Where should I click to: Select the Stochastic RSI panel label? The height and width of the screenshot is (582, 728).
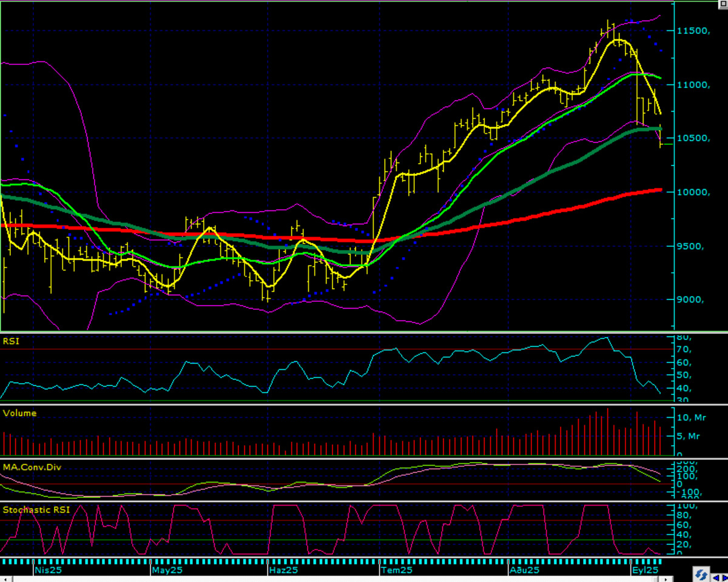point(36,509)
